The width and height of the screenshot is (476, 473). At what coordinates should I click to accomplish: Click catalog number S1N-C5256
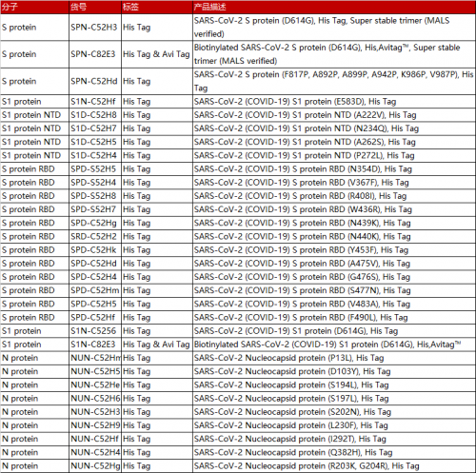point(93,331)
